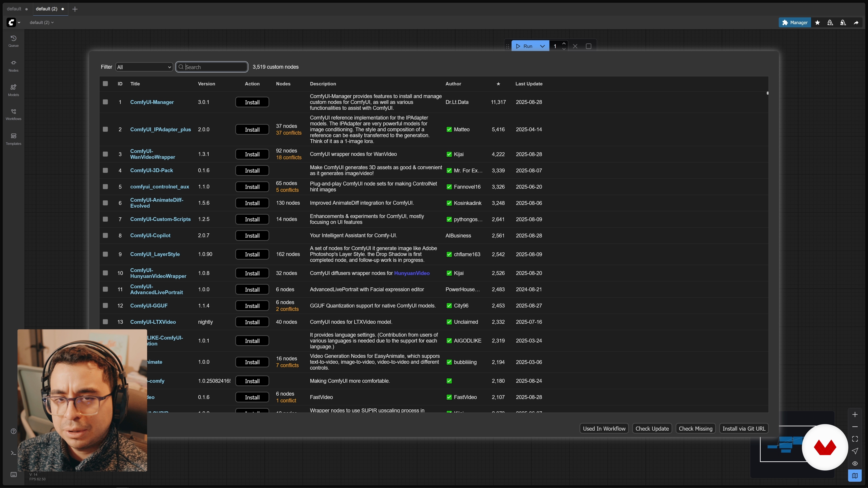
Task: Click the batch count number field
Action: (x=555, y=46)
